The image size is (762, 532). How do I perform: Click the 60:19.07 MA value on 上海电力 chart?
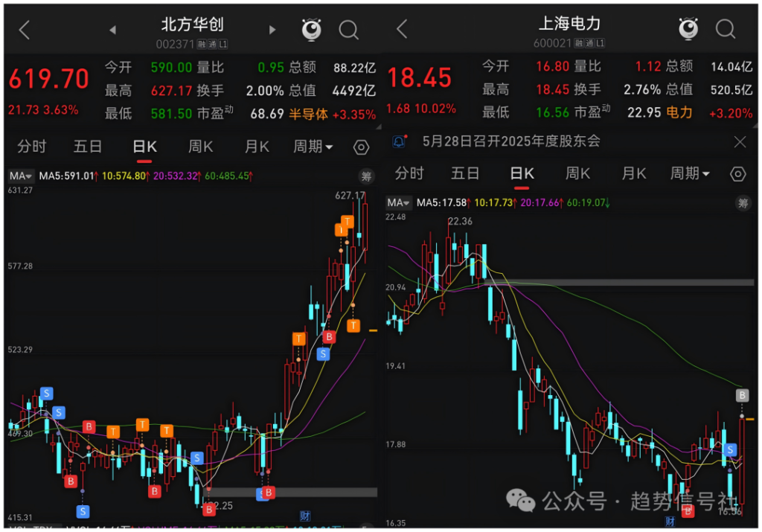coord(588,202)
